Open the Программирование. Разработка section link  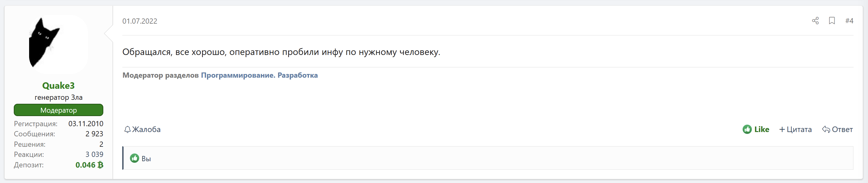259,75
